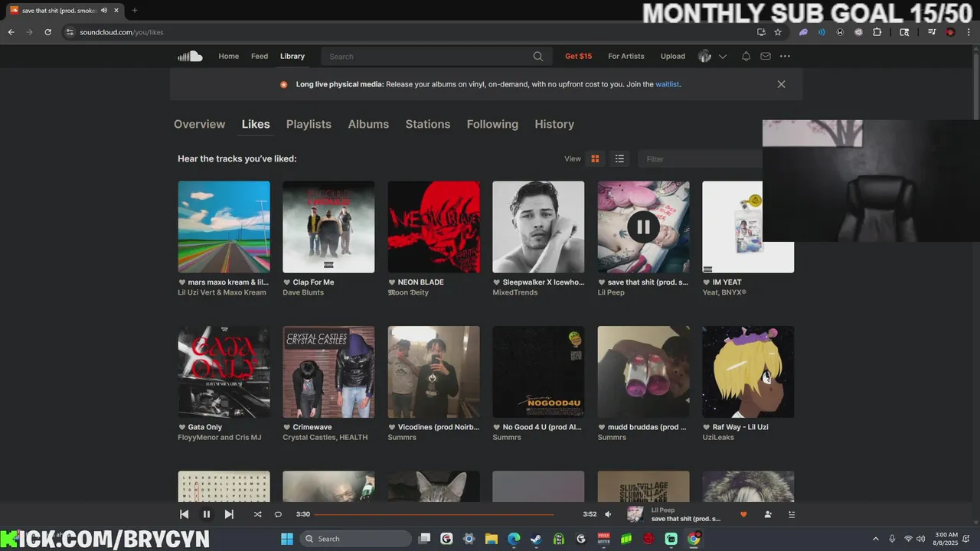Toggle repeat in player bar
This screenshot has height=551, width=980.
(x=278, y=514)
